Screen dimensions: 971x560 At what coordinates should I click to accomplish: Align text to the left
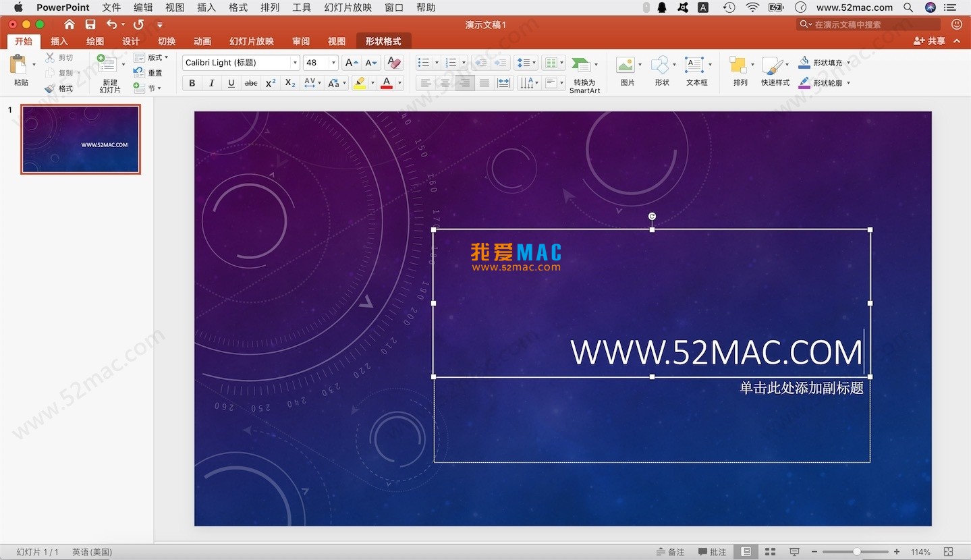coord(425,83)
